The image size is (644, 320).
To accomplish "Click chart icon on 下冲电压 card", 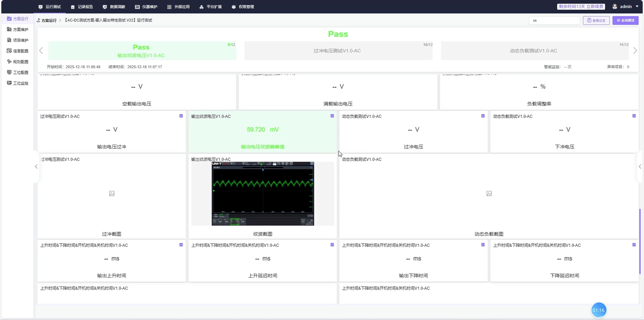I will 634,116.
